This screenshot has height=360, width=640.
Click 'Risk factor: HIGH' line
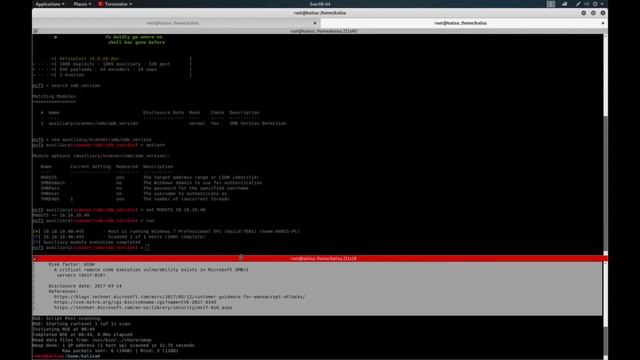point(72,264)
